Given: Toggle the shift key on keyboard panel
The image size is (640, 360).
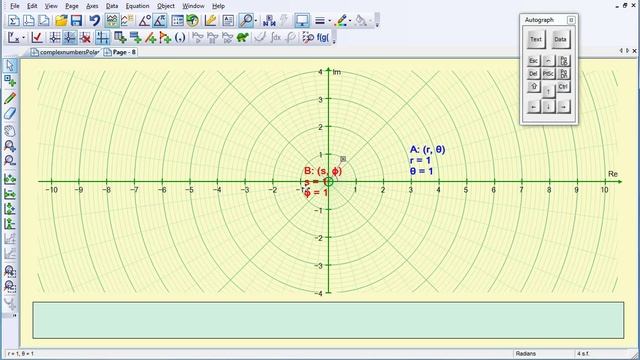Looking at the screenshot, I should coord(533,87).
